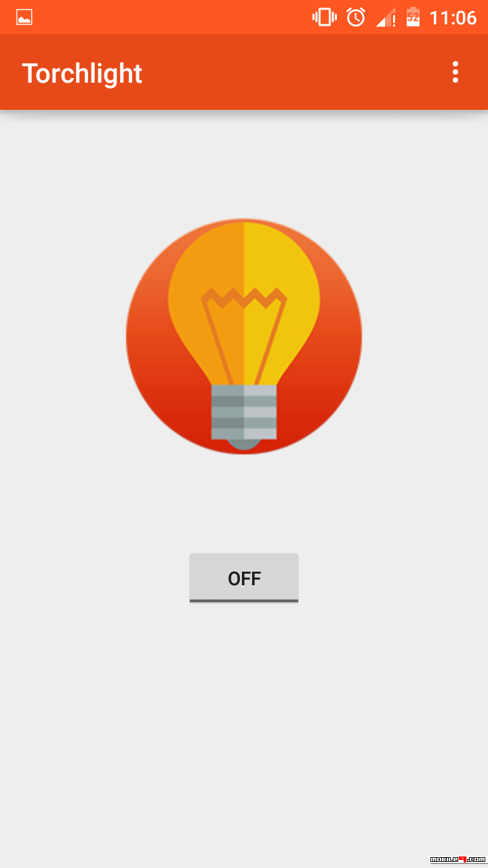Open the mobile9.com watermark link
The height and width of the screenshot is (868, 488).
click(x=458, y=860)
